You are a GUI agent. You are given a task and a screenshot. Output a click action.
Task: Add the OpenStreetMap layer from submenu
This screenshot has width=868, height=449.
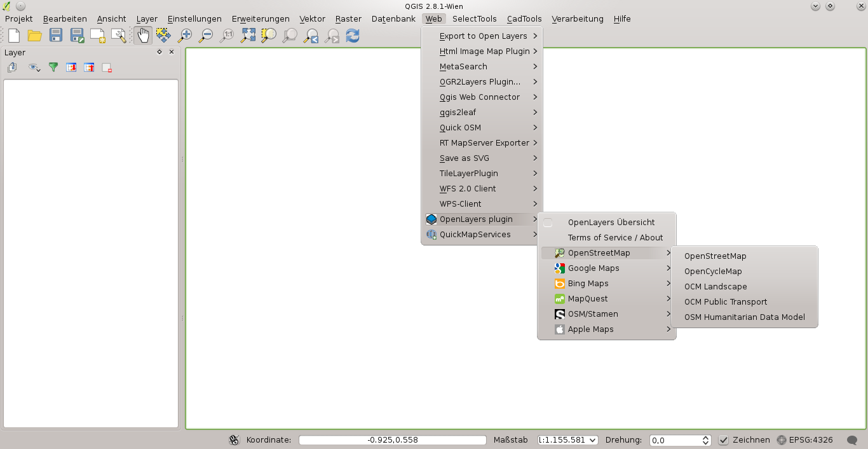point(744,256)
